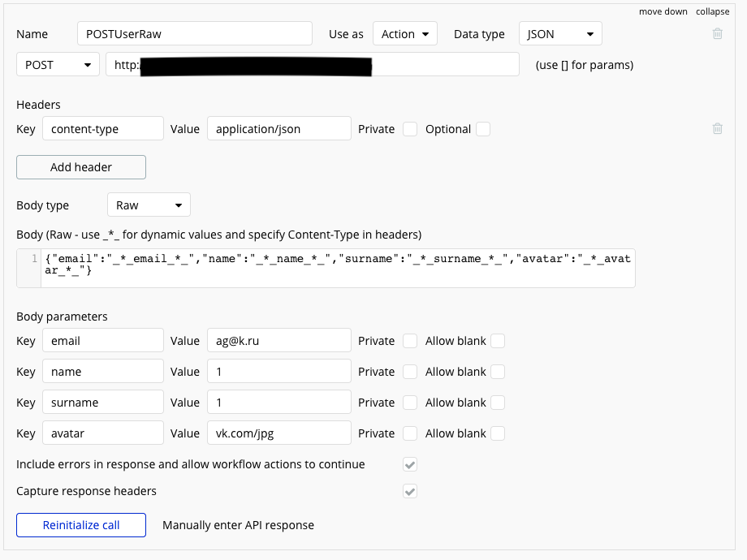
Task: Focus the email key field
Action: click(103, 341)
